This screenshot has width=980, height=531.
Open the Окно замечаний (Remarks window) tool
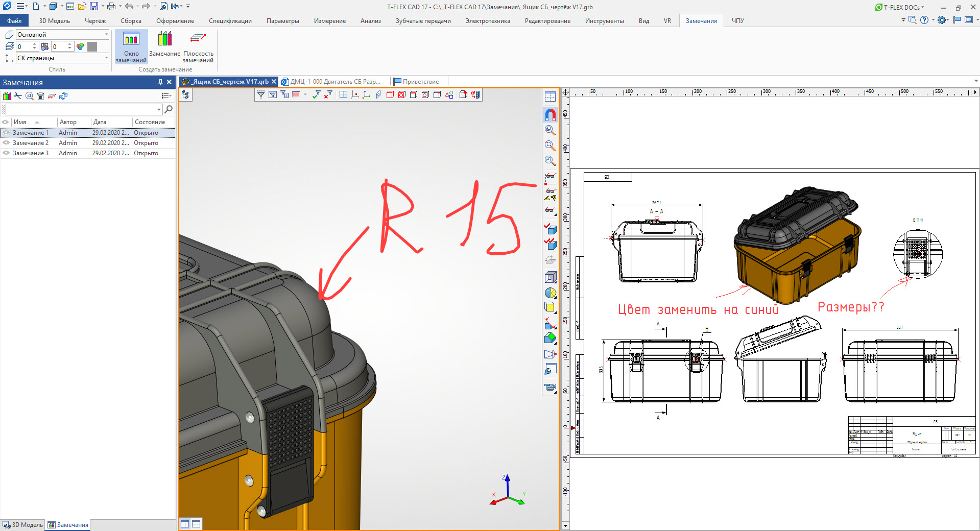tap(131, 46)
